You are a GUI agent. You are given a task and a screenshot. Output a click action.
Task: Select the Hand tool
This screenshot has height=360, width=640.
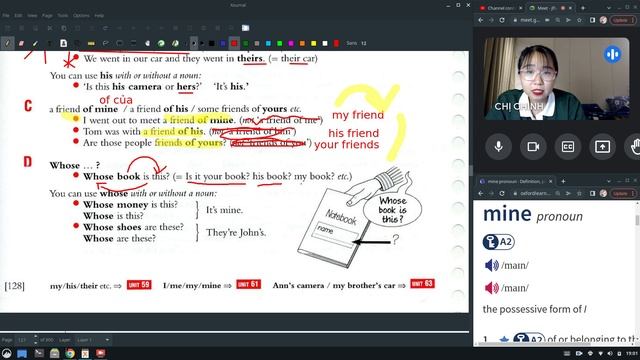point(147,43)
